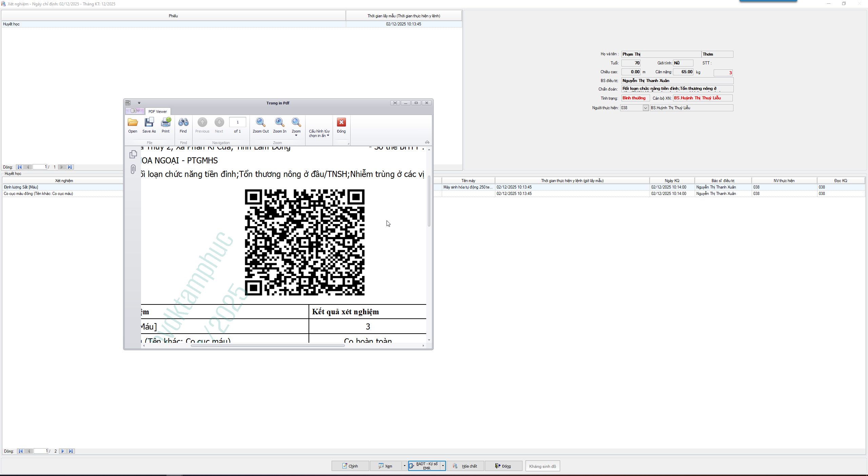
Task: Open Người thực hiện combo box
Action: click(645, 108)
